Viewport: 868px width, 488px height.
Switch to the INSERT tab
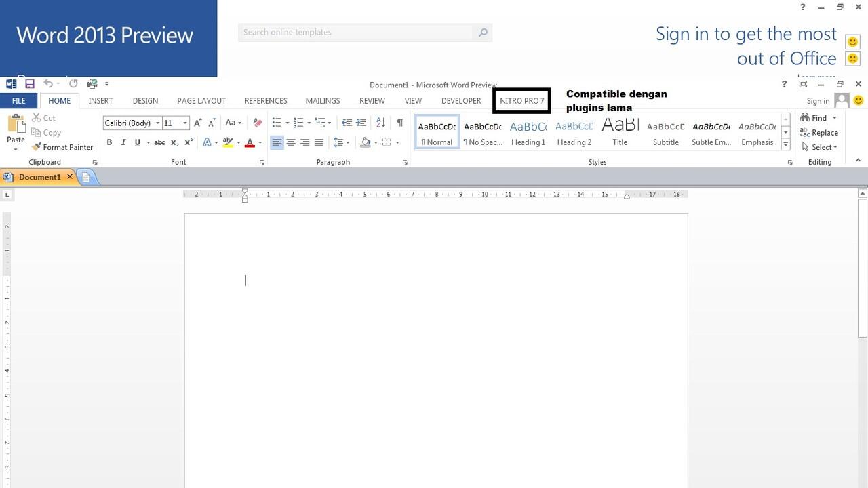(x=100, y=101)
